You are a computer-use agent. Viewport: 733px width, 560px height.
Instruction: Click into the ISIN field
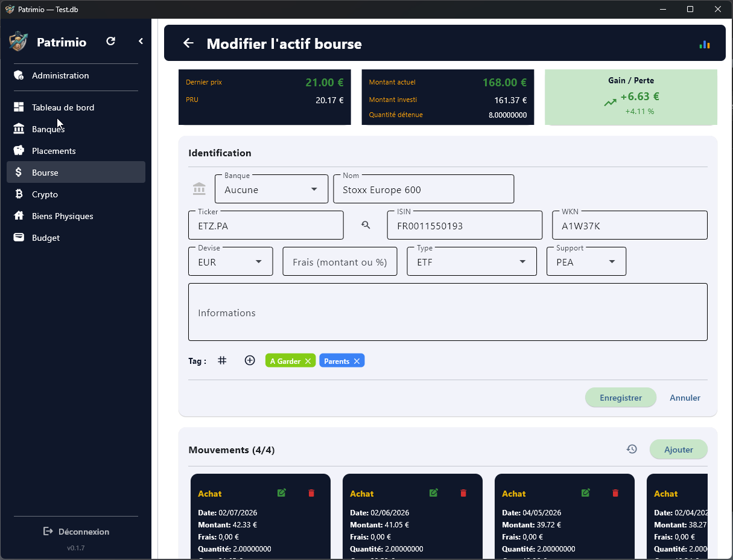[465, 225]
